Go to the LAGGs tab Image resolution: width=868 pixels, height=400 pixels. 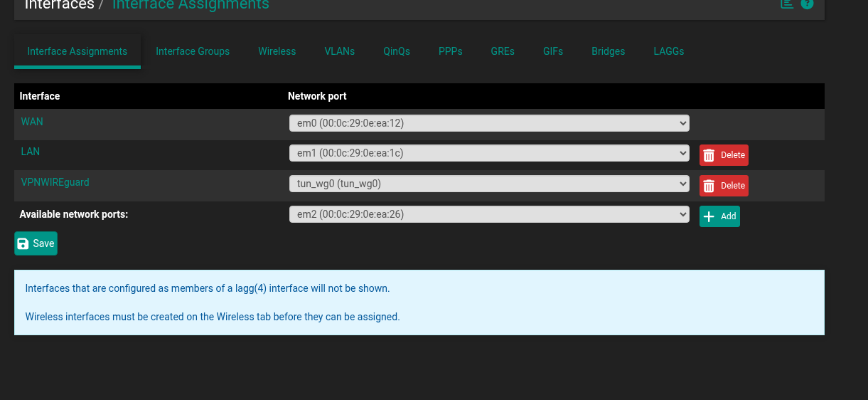[x=669, y=51]
